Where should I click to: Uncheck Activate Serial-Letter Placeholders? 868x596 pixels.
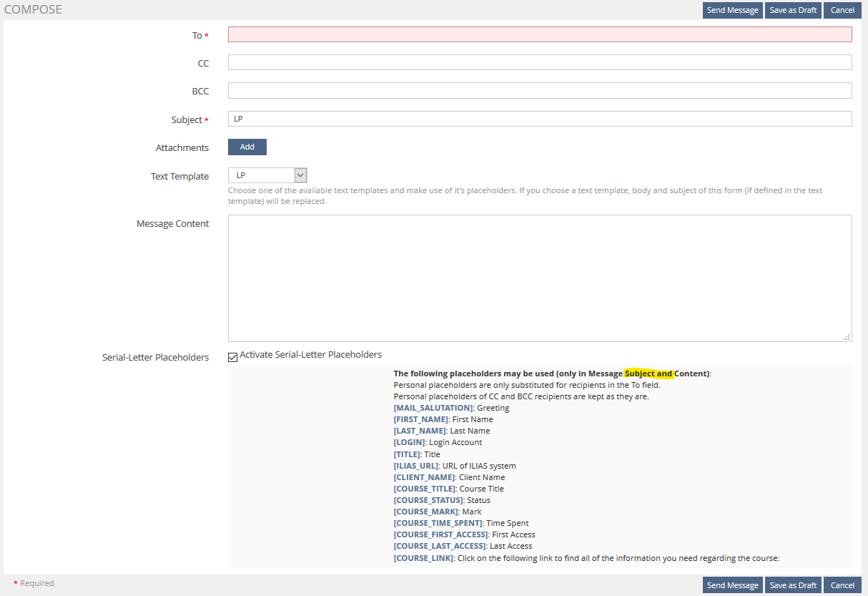(232, 357)
